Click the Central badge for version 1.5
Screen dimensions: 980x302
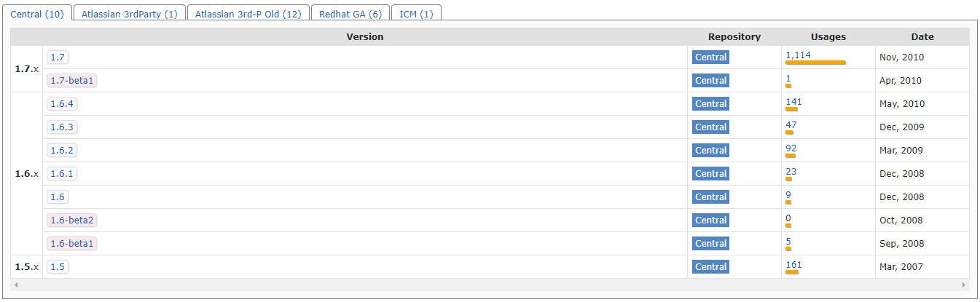click(x=710, y=267)
